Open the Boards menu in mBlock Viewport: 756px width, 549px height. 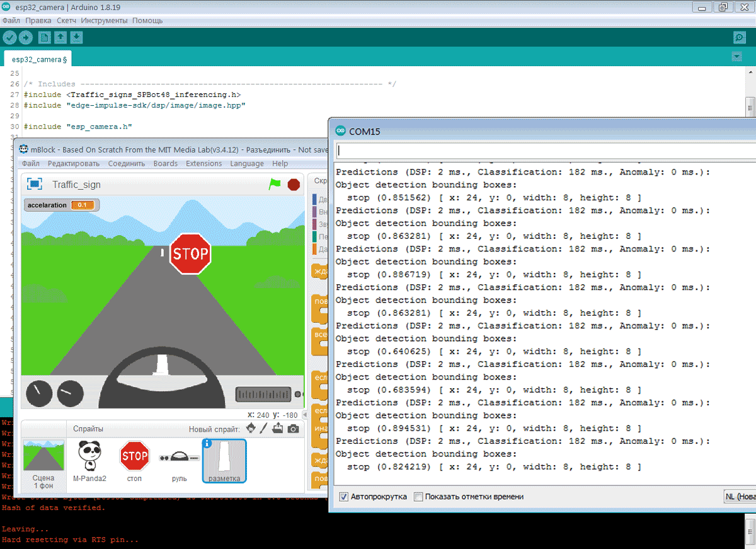[166, 163]
